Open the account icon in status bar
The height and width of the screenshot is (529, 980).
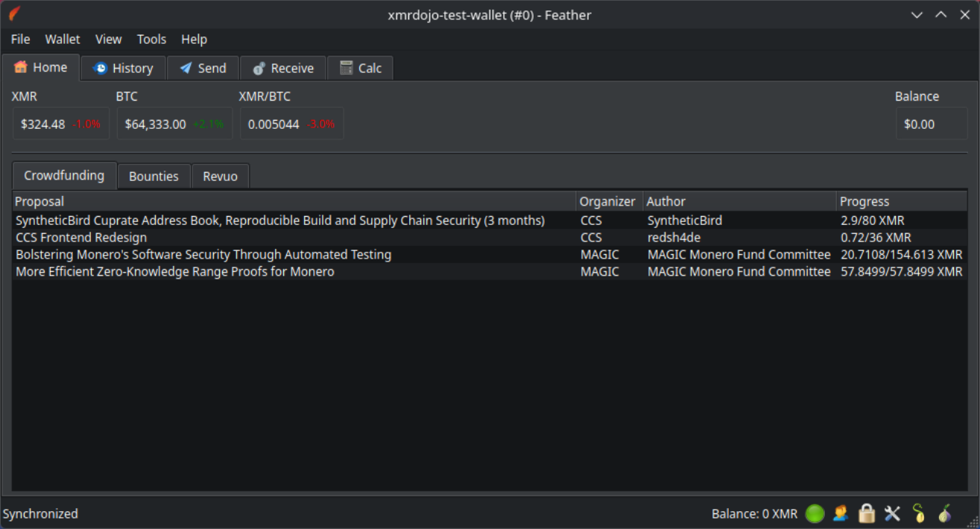(841, 513)
